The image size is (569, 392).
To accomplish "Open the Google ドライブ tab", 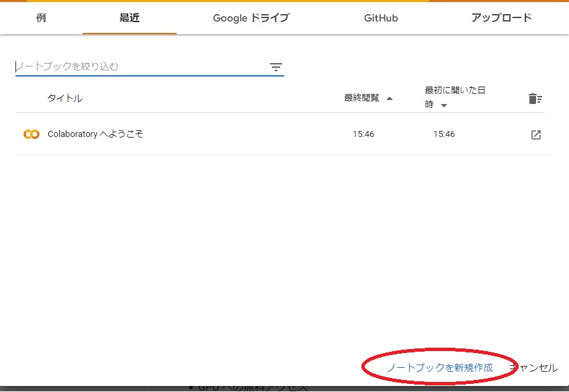I will [251, 17].
